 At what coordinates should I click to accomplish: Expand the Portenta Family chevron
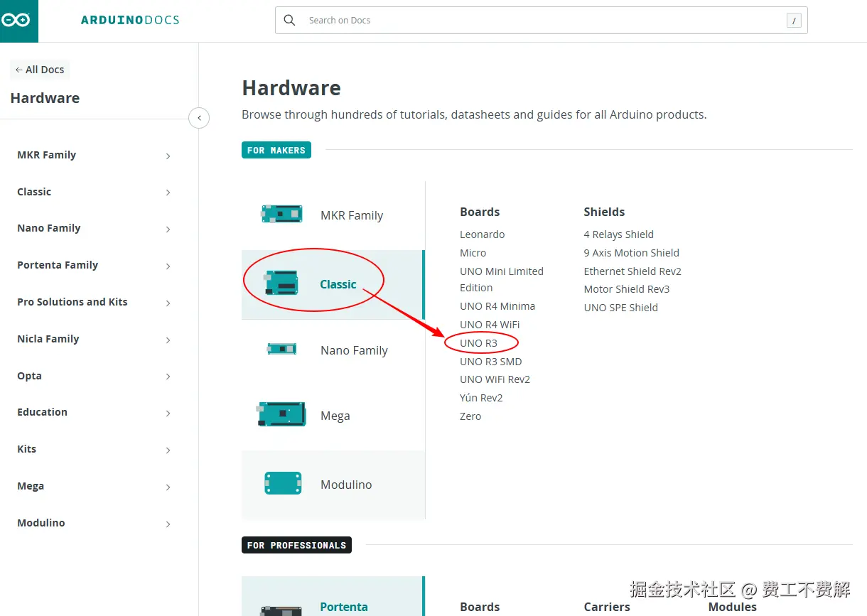click(168, 266)
